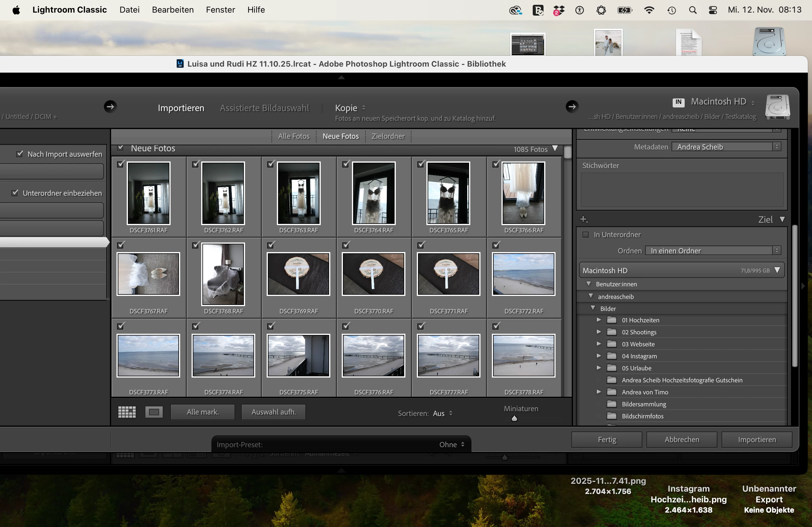The height and width of the screenshot is (527, 812).
Task: Open the Bearbeiten menu
Action: pos(173,10)
